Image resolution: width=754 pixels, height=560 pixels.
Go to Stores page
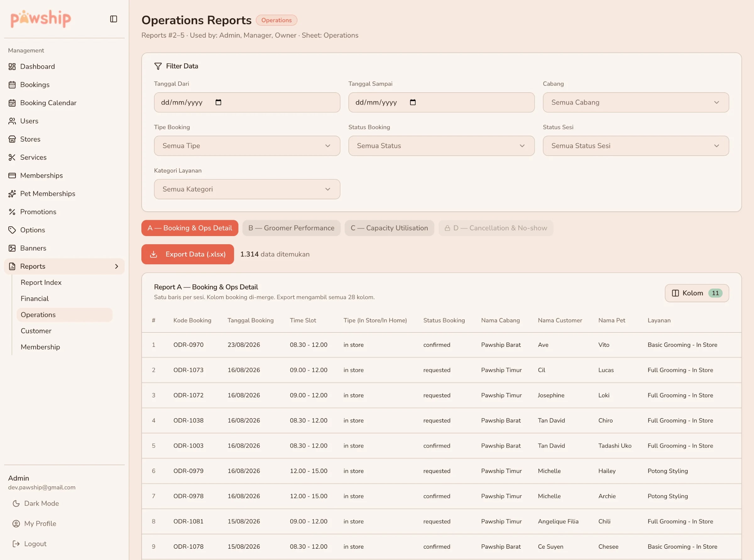64,139
